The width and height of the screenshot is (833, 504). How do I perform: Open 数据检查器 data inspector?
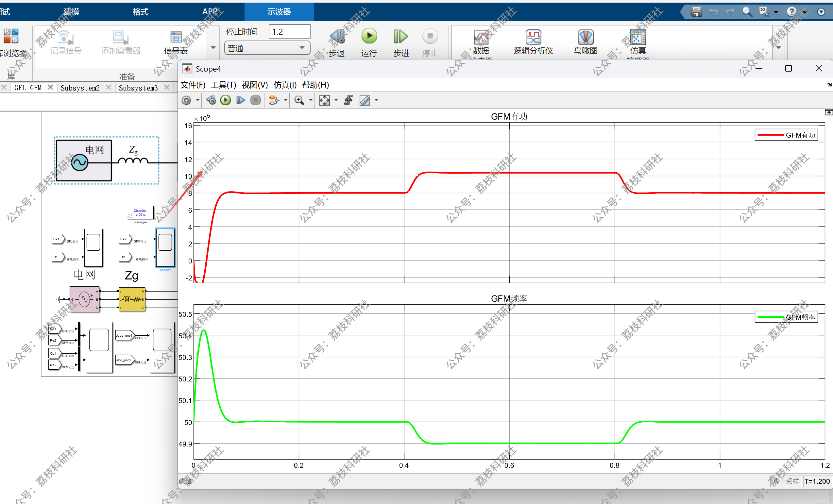click(x=481, y=44)
